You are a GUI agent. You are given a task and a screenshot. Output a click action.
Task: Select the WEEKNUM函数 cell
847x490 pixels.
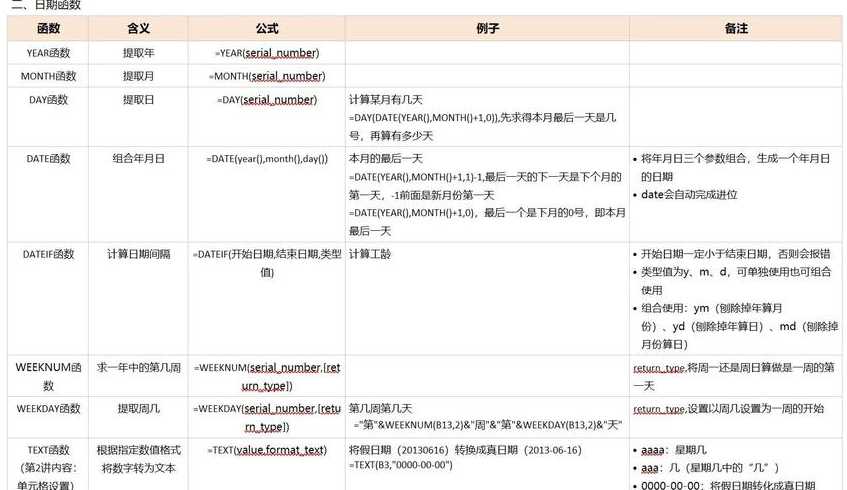coord(48,376)
